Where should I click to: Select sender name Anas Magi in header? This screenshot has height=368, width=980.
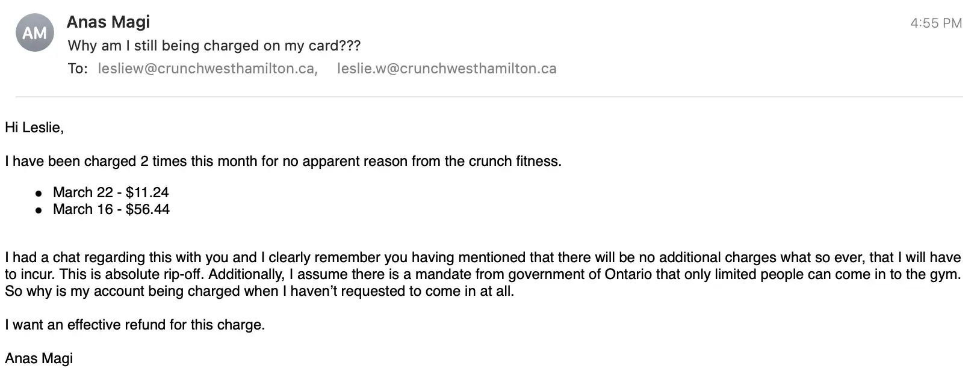[x=108, y=22]
